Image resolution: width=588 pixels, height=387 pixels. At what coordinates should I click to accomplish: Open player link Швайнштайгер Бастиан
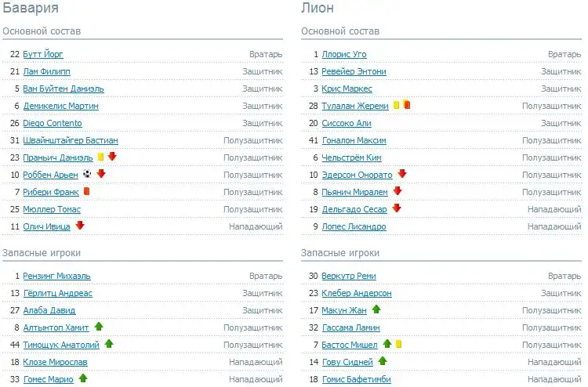click(71, 140)
